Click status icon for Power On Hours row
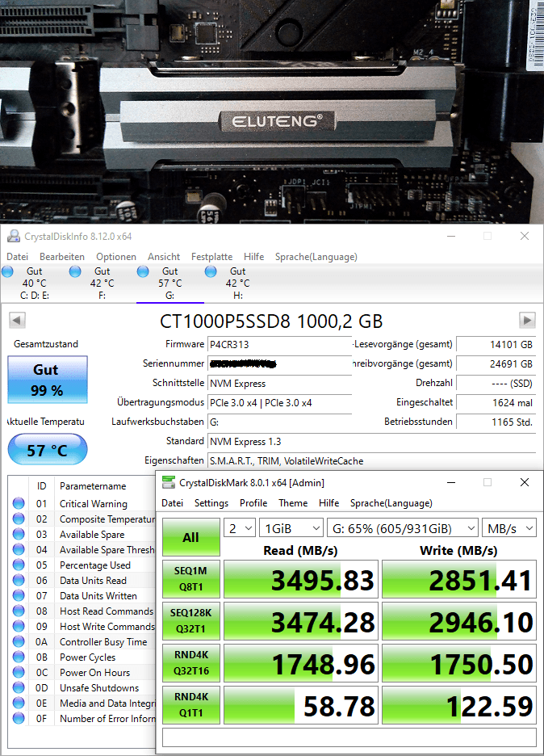The height and width of the screenshot is (756, 544). [19, 672]
